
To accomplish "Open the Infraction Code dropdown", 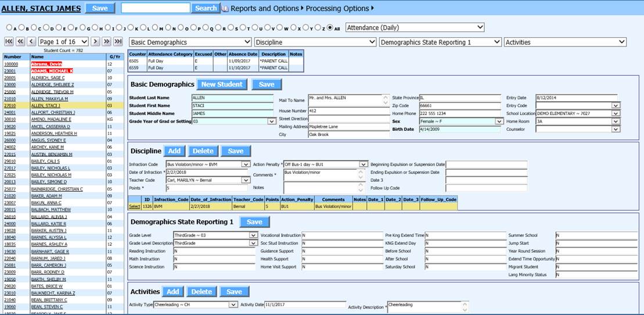I will tap(208, 164).
